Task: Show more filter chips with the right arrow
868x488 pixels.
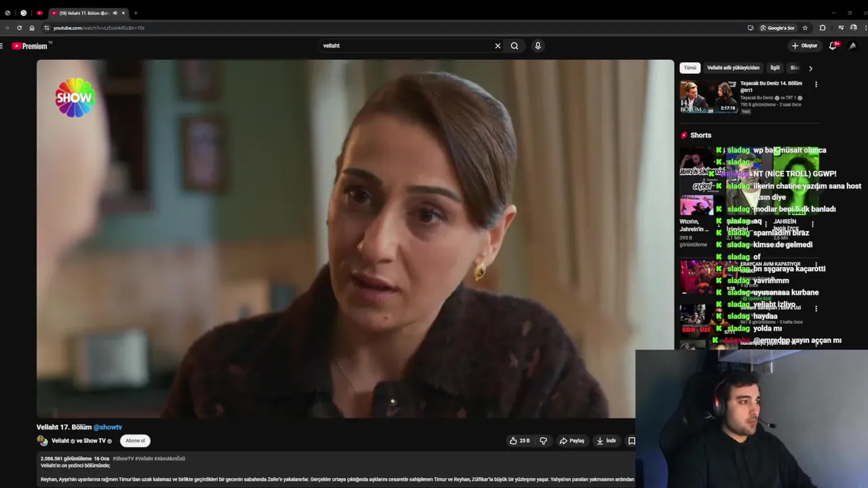Action: [810, 68]
